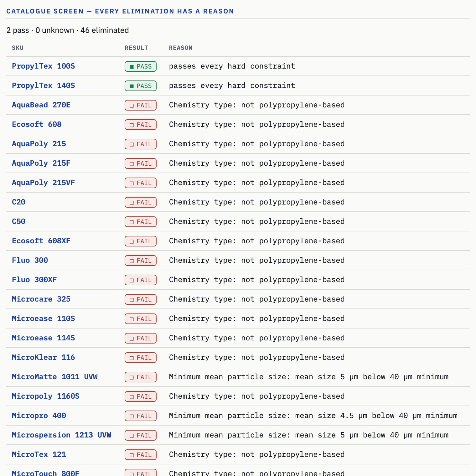
Task: Click the FAIL badge for MicroTex 121
Action: (x=141, y=455)
